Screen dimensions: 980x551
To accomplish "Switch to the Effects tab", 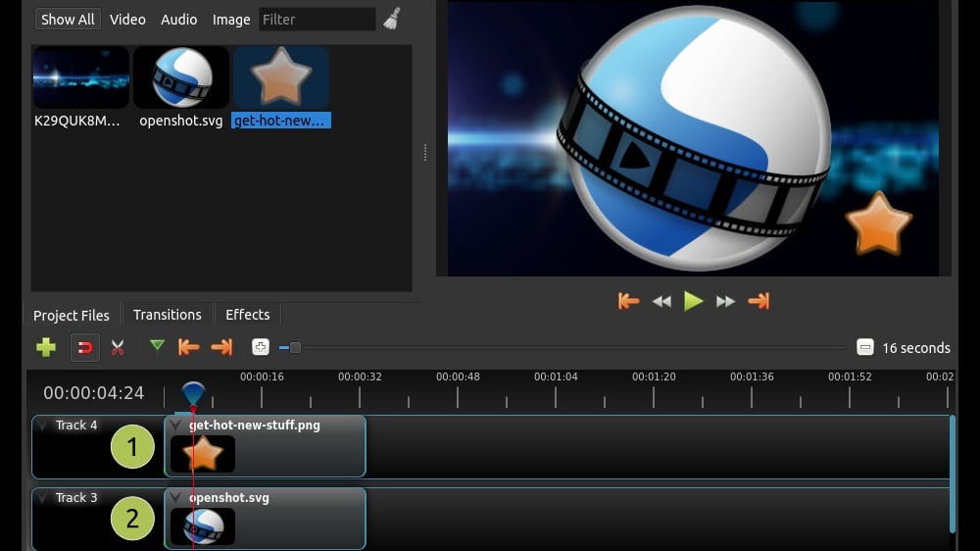I will click(248, 315).
